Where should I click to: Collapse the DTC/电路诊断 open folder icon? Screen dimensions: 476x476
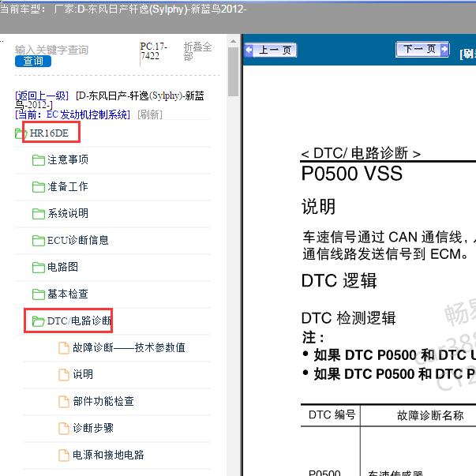tap(38, 320)
